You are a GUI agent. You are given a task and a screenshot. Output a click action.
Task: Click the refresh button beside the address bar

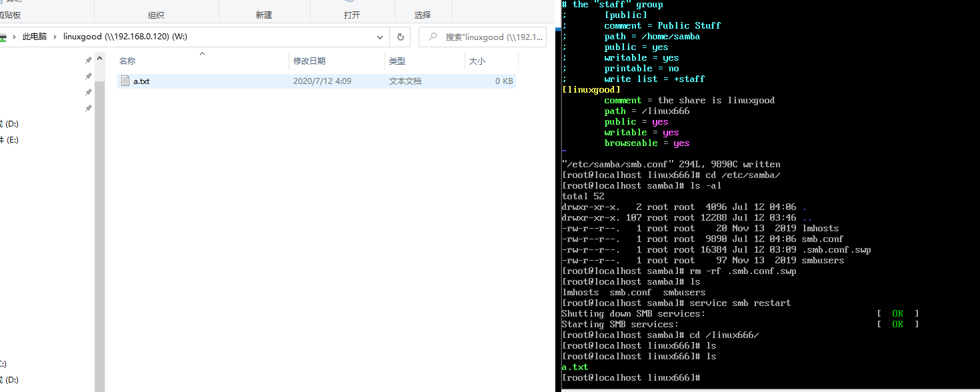(x=400, y=37)
